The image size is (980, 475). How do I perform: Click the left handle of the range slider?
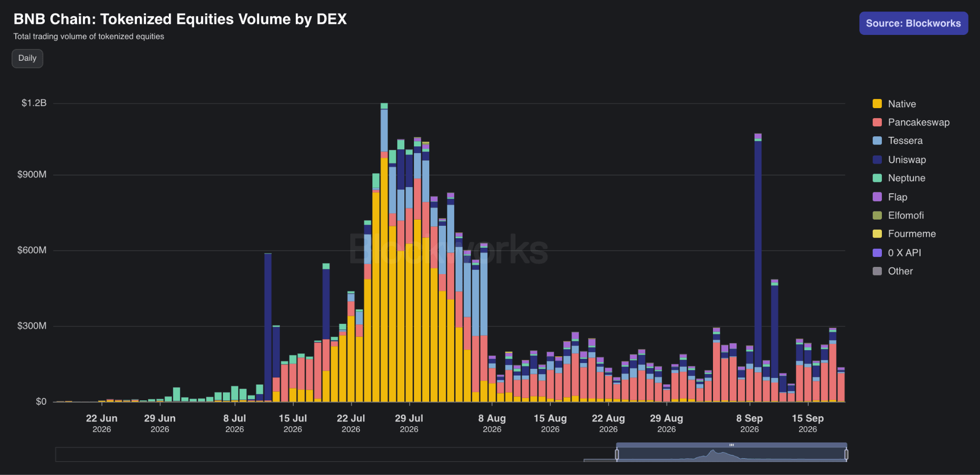click(617, 454)
